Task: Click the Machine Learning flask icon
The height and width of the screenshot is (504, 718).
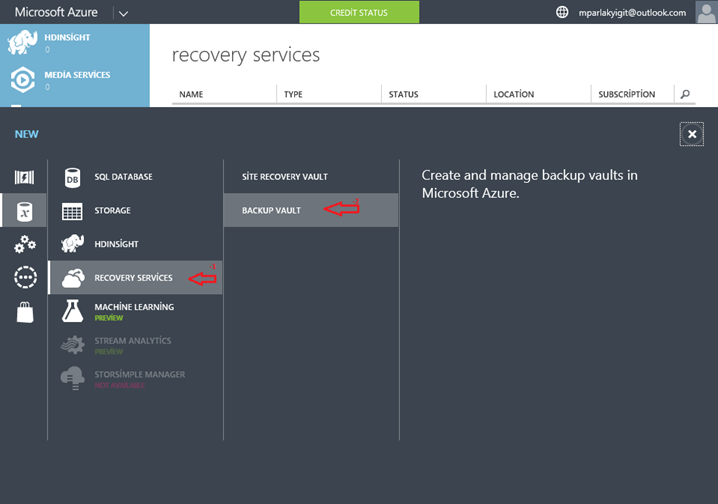Action: tap(72, 311)
